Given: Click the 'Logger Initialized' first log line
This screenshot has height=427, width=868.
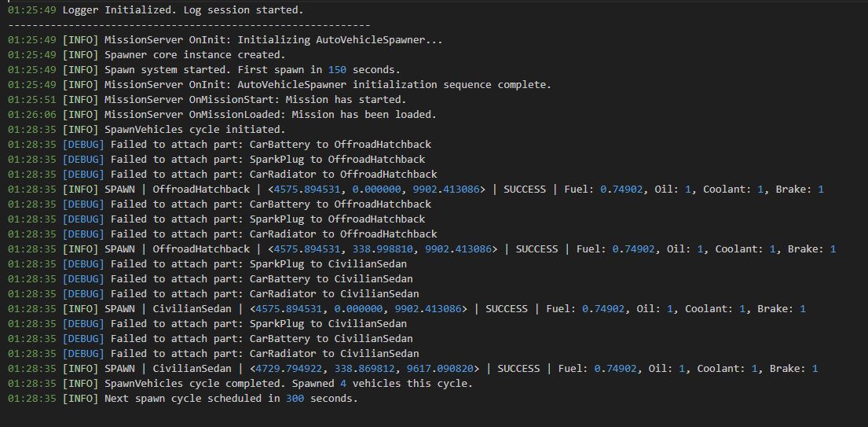Looking at the screenshot, I should pyautogui.click(x=156, y=10).
